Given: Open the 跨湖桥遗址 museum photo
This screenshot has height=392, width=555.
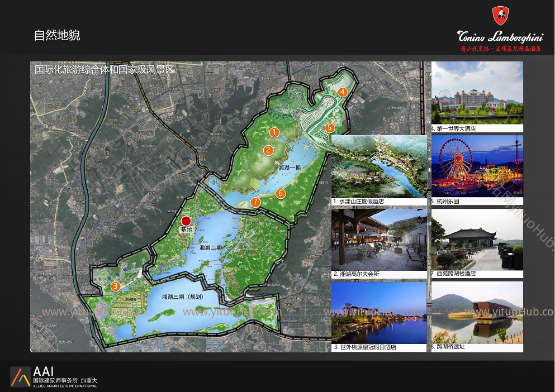Looking at the screenshot, I should pos(477,312).
